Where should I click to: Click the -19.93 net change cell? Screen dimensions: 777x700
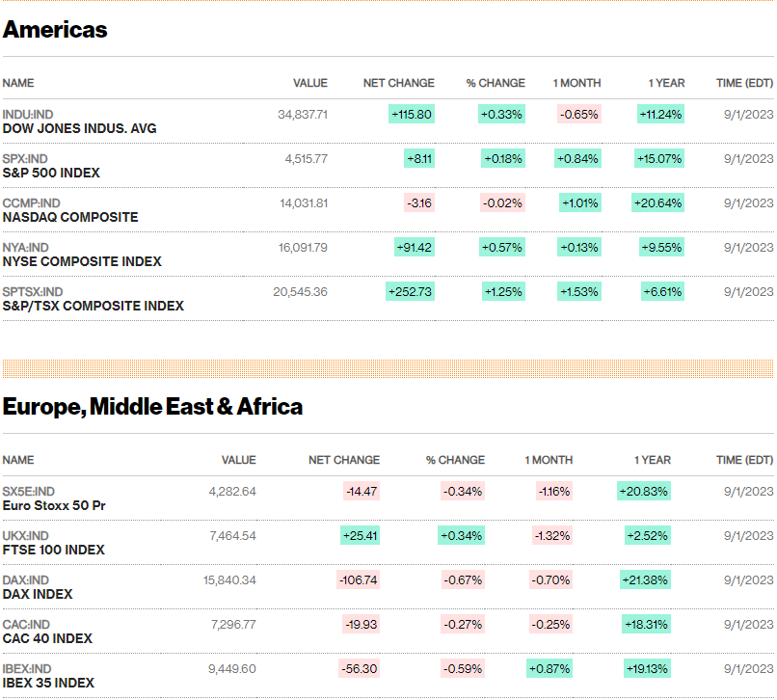[362, 625]
